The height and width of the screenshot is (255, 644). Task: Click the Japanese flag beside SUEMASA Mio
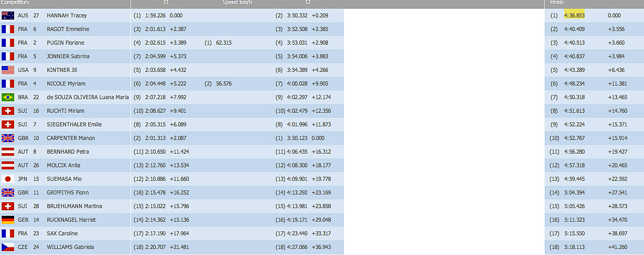pos(8,179)
